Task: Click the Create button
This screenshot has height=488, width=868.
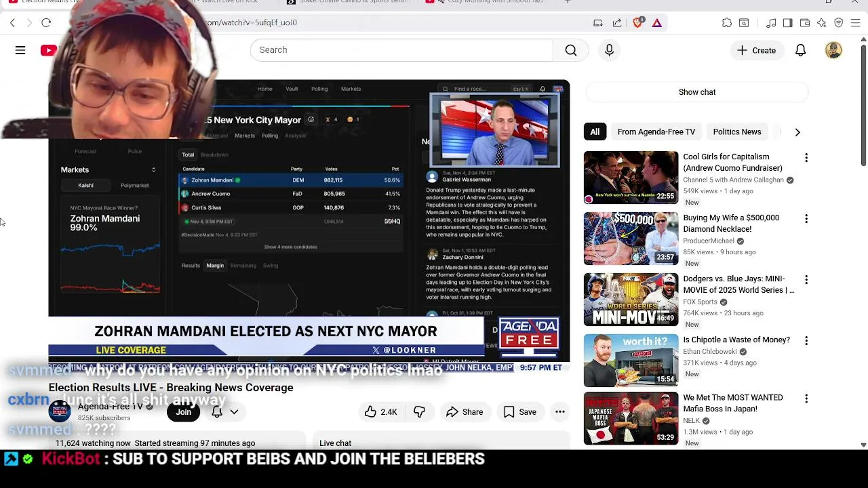Action: click(756, 50)
